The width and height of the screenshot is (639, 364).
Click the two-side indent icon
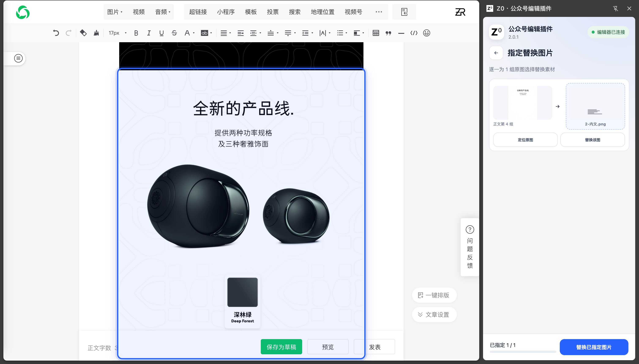241,33
